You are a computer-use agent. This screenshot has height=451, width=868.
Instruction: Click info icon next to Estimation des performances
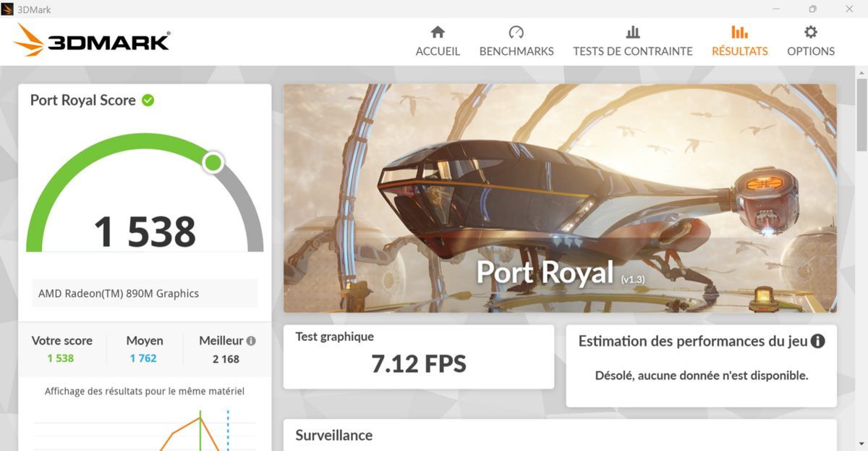click(818, 341)
